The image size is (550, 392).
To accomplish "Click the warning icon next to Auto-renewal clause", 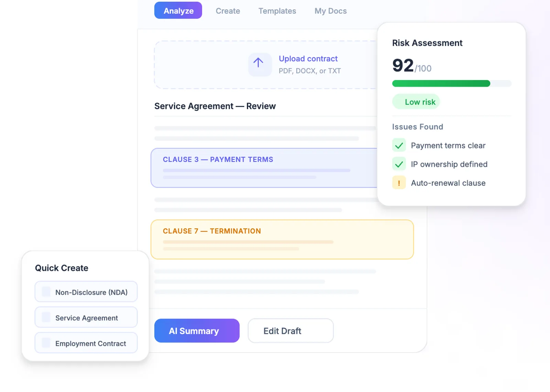I will click(x=399, y=183).
